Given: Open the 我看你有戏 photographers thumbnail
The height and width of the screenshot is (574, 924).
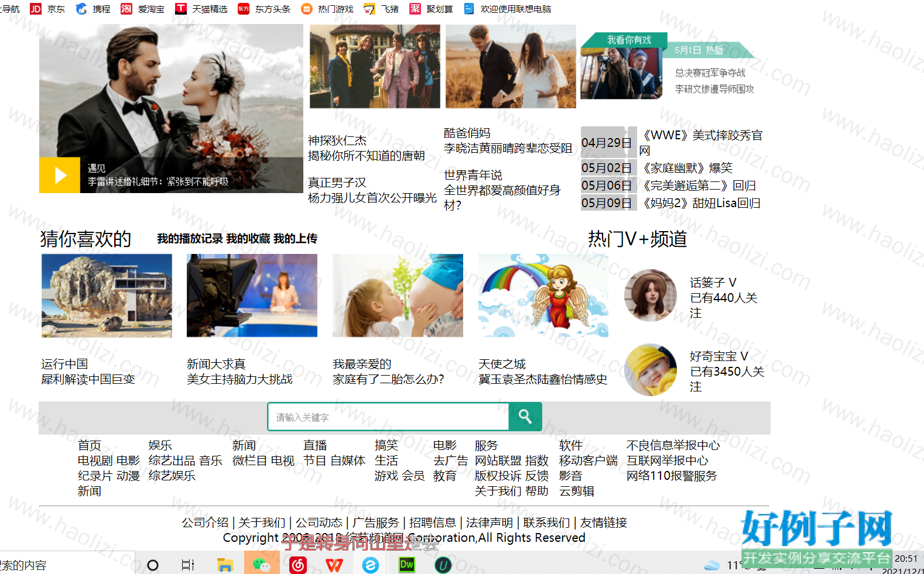Looking at the screenshot, I should (621, 73).
